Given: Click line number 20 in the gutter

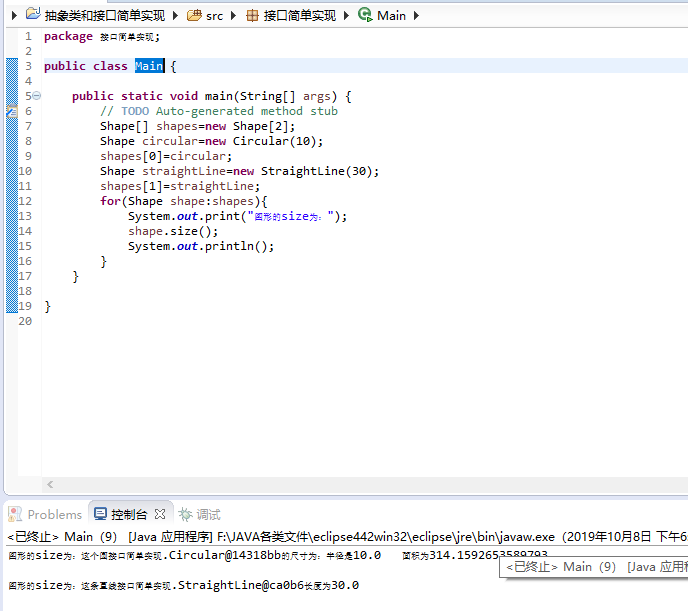Looking at the screenshot, I should (x=25, y=321).
